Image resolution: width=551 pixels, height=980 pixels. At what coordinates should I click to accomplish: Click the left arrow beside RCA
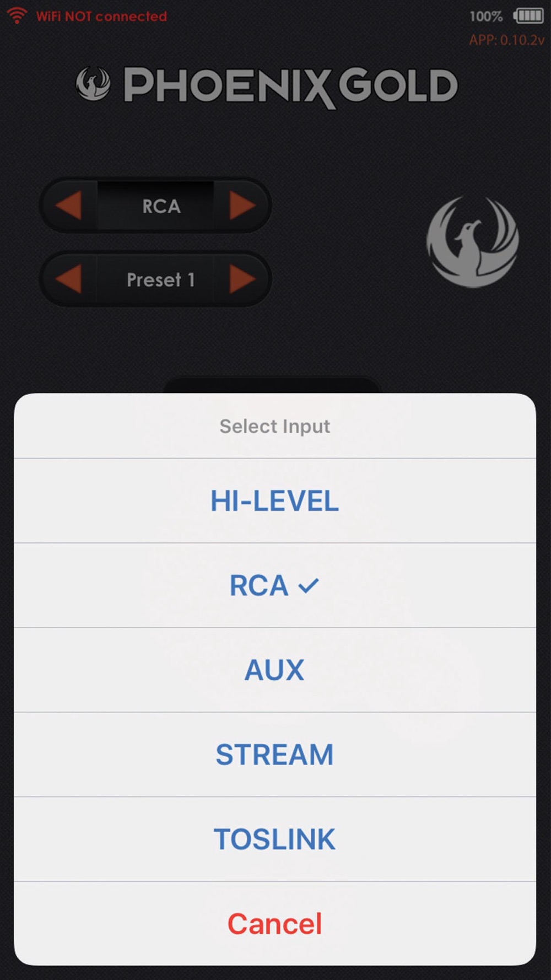click(69, 206)
